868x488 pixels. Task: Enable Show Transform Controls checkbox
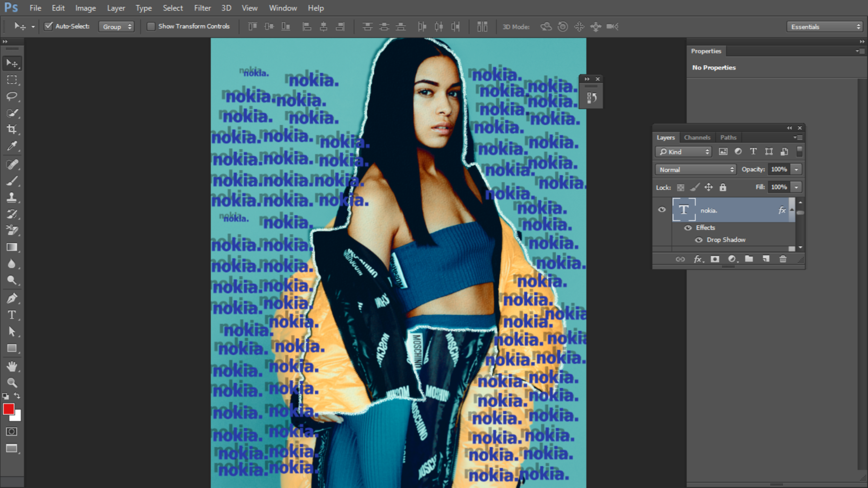(x=151, y=26)
